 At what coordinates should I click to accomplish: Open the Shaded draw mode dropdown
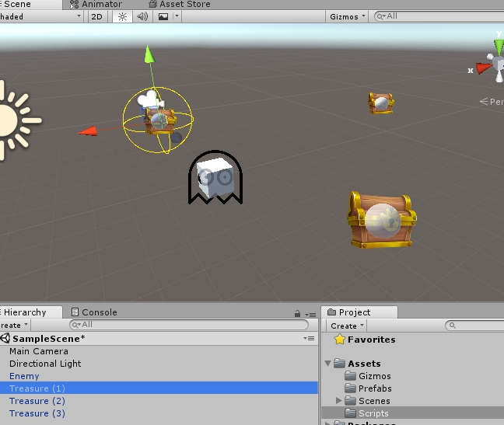click(40, 16)
